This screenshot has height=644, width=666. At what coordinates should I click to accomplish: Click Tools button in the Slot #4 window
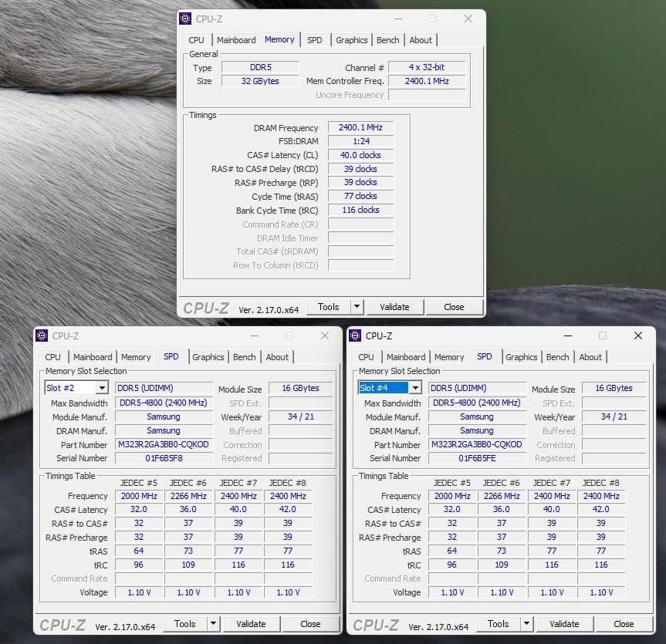coord(499,624)
